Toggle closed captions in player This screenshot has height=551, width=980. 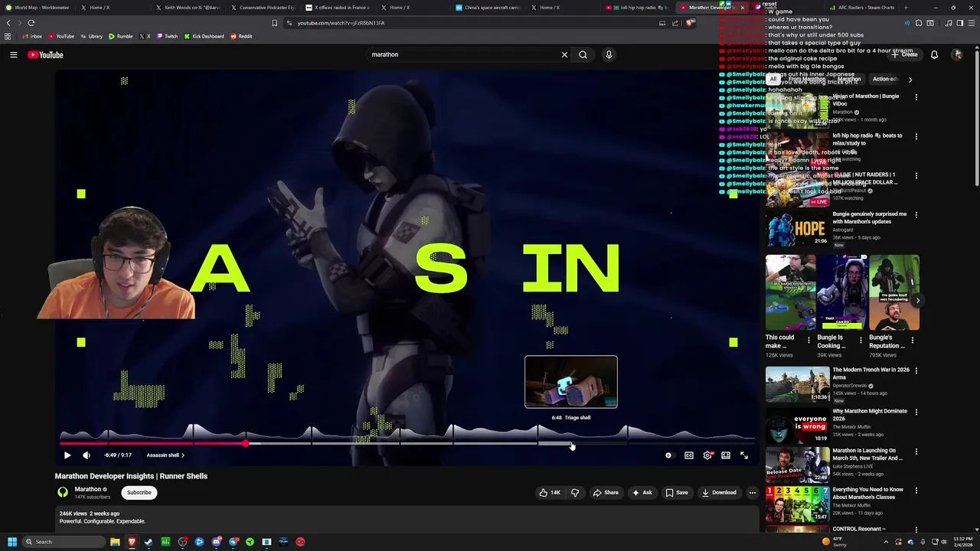tap(689, 455)
